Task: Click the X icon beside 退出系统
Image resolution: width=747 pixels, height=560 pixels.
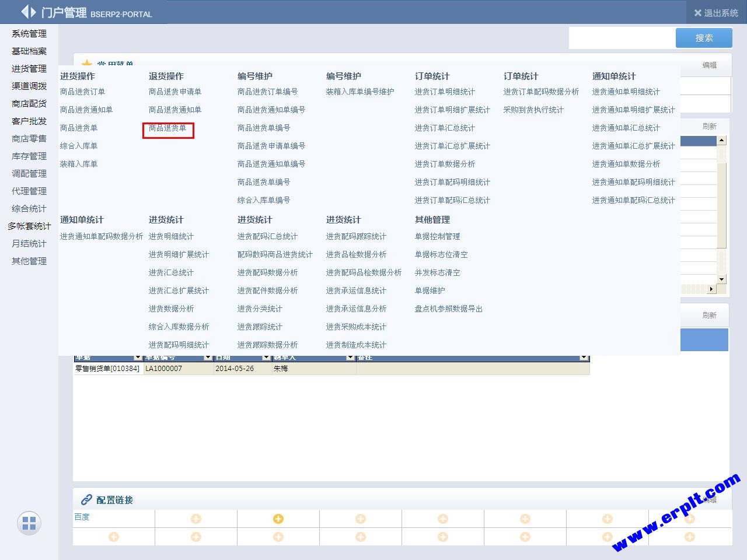Action: coord(697,13)
